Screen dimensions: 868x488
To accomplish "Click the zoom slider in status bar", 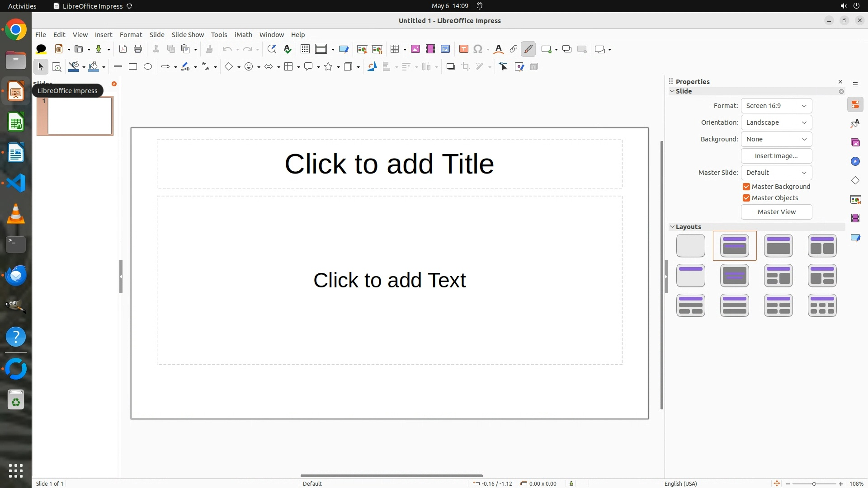I will point(814,484).
